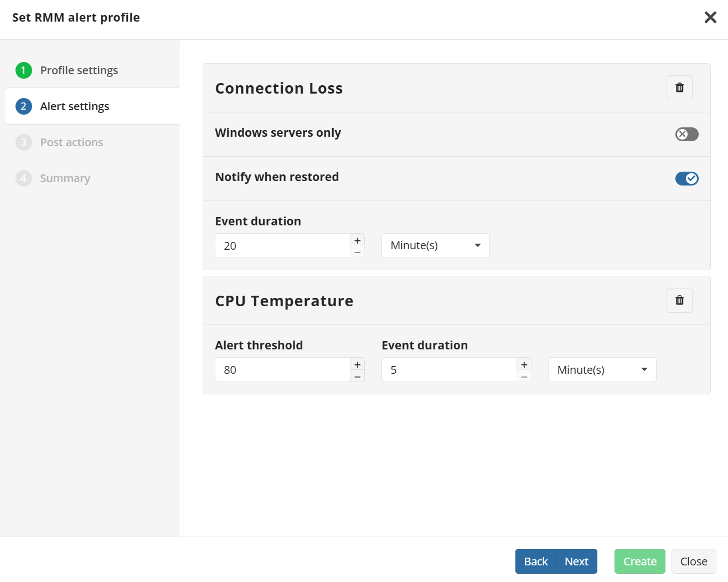The image size is (728, 582).
Task: Click the Set RMM alert profile title
Action: click(x=76, y=17)
